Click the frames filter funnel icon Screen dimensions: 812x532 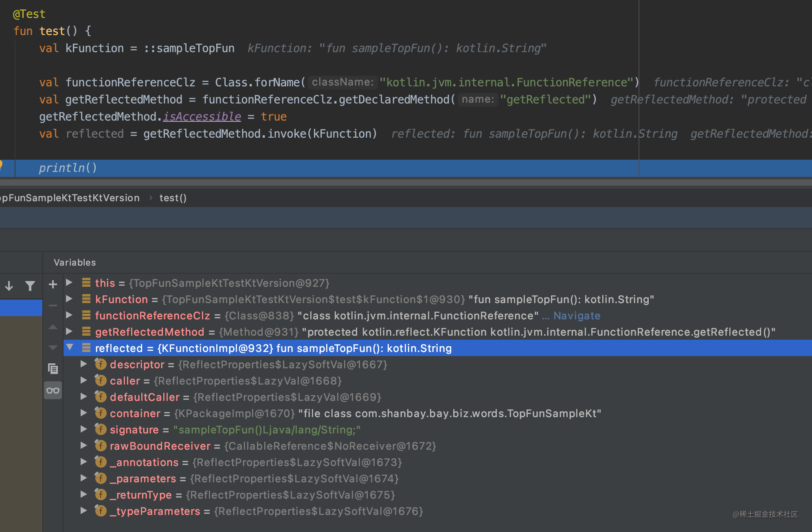tap(30, 286)
